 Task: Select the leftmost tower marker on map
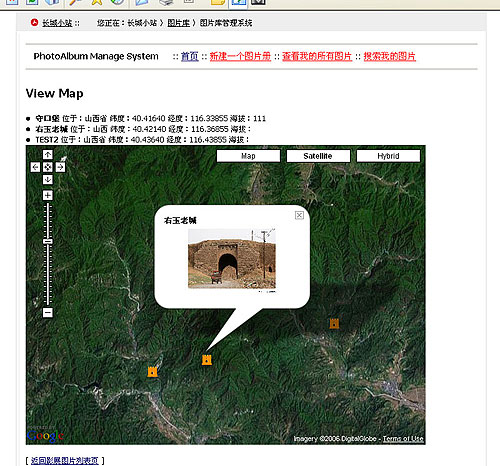[x=152, y=371]
